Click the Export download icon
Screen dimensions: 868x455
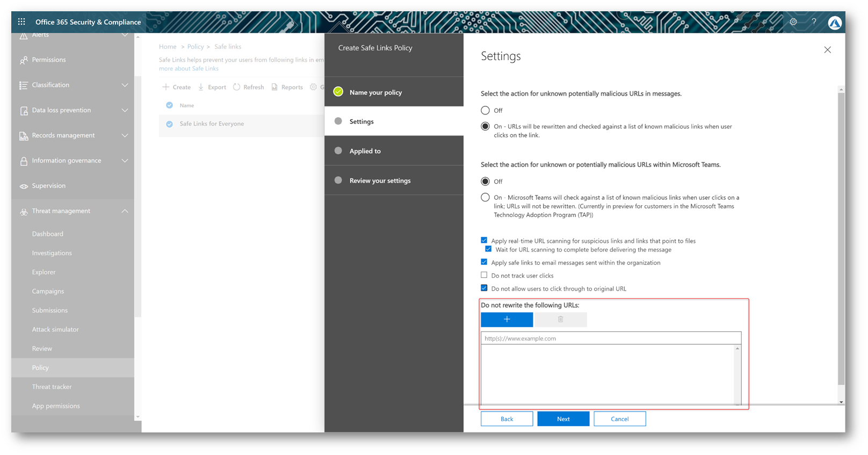[201, 87]
